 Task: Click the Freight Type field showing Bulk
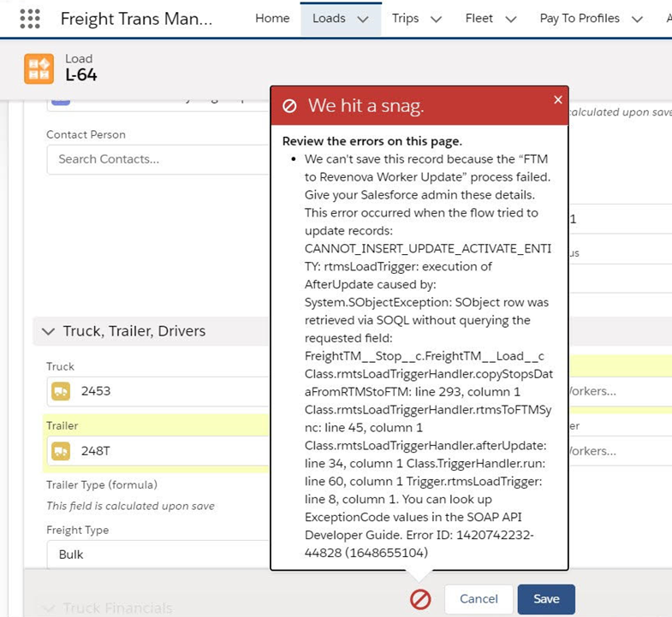(158, 555)
